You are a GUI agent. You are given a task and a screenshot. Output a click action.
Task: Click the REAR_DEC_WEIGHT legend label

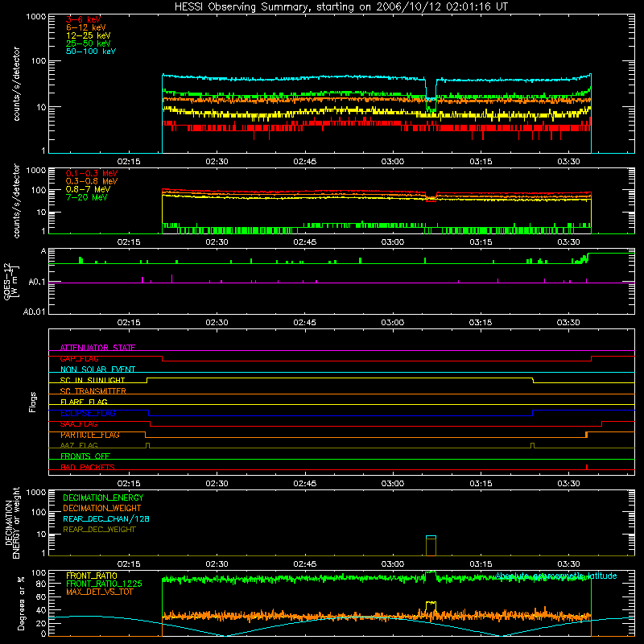99,530
